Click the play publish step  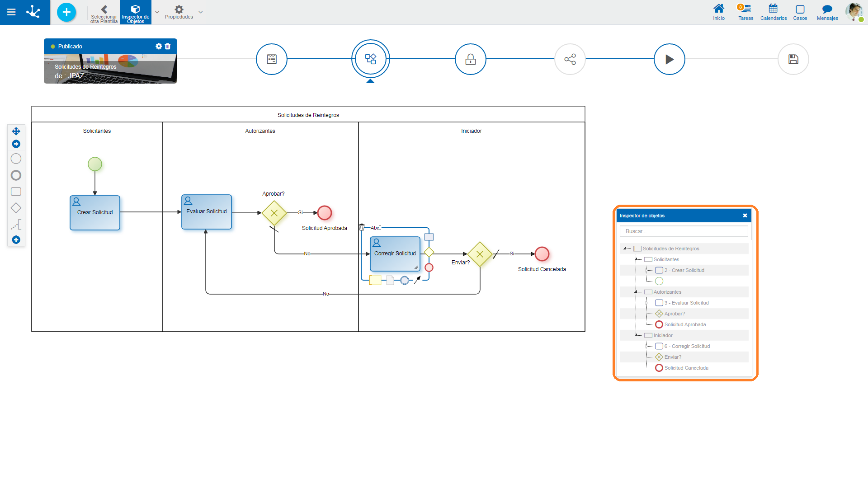tap(670, 59)
